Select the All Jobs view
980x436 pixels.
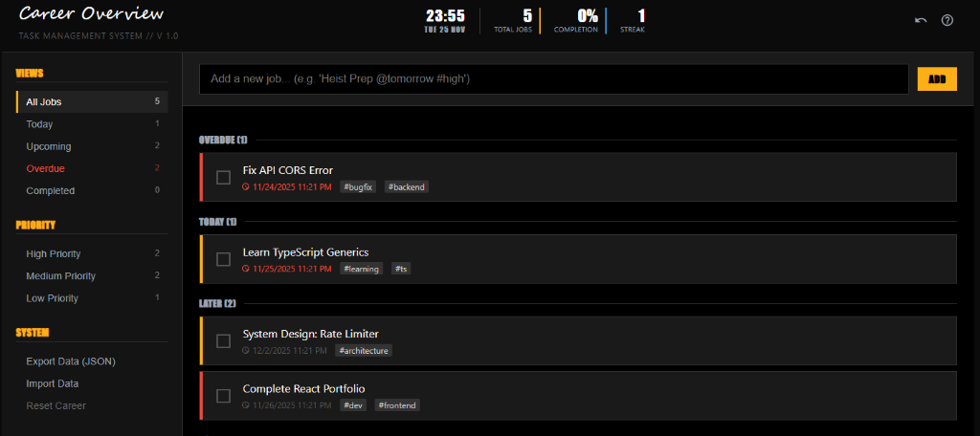[x=92, y=101]
